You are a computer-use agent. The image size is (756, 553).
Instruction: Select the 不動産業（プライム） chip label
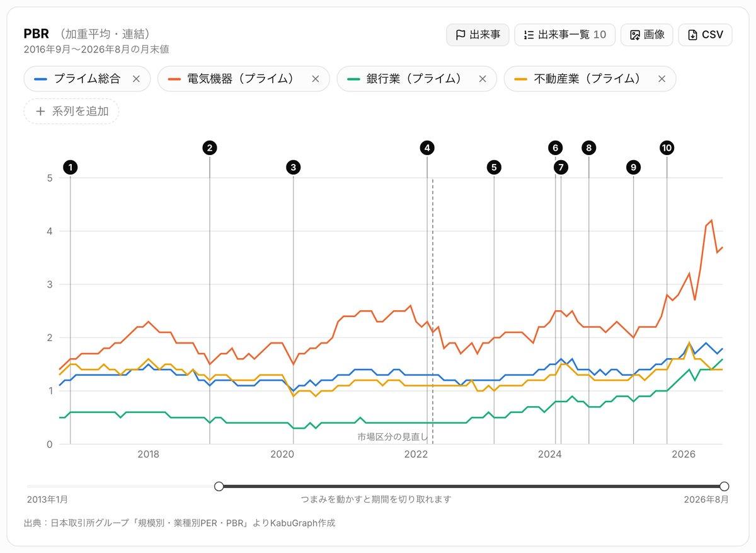pos(587,79)
